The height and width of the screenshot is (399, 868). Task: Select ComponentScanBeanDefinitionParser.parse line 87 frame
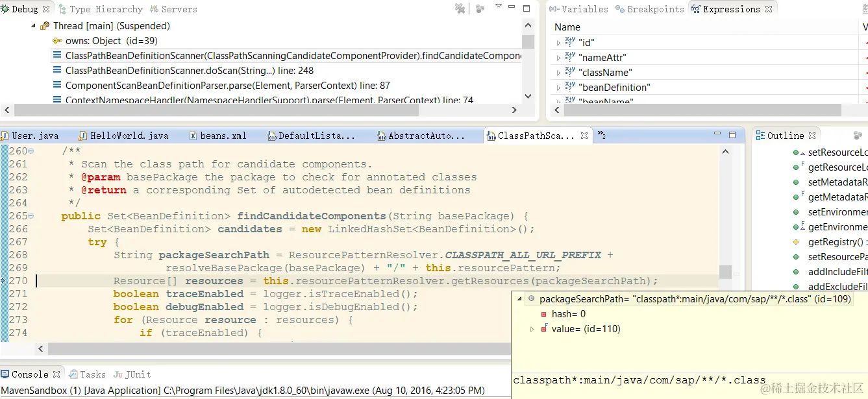point(228,86)
